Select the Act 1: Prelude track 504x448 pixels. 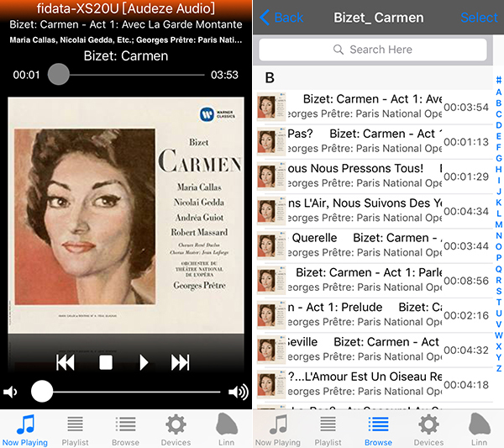point(375,315)
